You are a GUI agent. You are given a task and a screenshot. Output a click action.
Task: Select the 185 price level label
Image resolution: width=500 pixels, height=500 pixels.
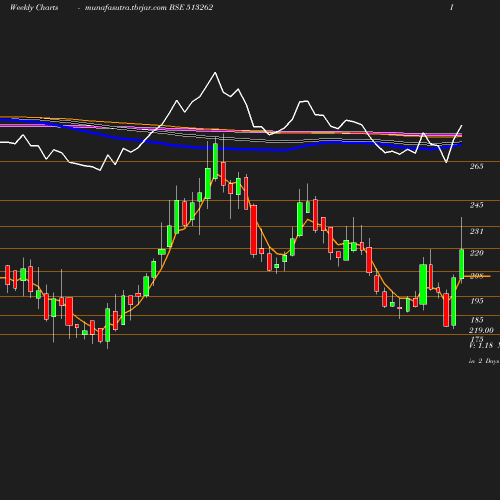click(x=477, y=320)
